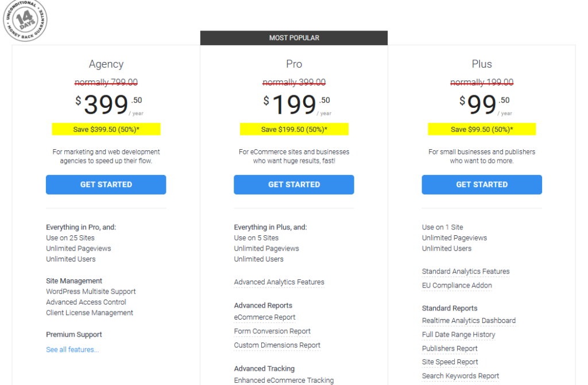Click Enhanced eCommerce Tracking feature
The height and width of the screenshot is (385, 588).
[284, 380]
